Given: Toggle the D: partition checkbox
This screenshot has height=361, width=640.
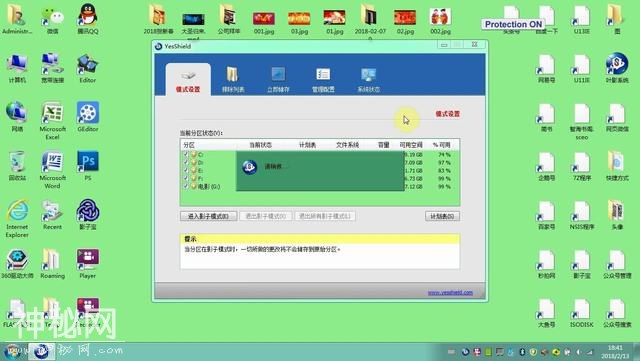Looking at the screenshot, I should [x=186, y=162].
